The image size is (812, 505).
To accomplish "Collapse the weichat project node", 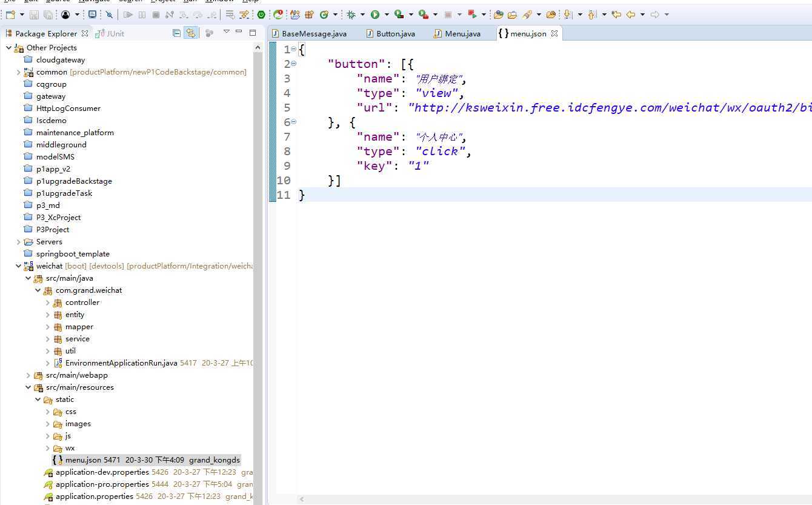I will coord(19,266).
